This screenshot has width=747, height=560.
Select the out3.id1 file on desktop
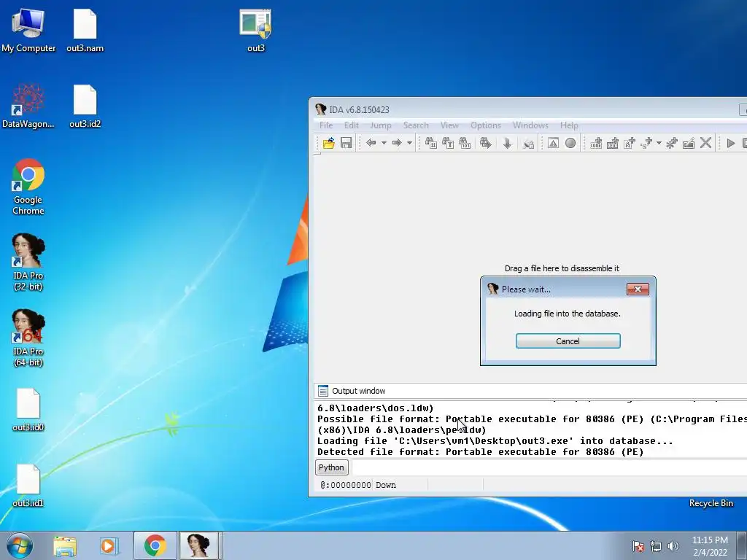(x=28, y=486)
